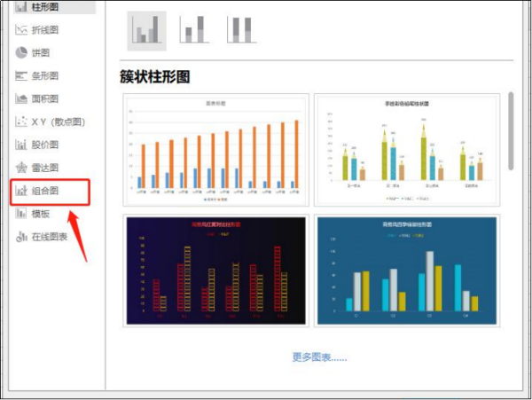Click the pie icon beside 饼图

pyautogui.click(x=21, y=53)
